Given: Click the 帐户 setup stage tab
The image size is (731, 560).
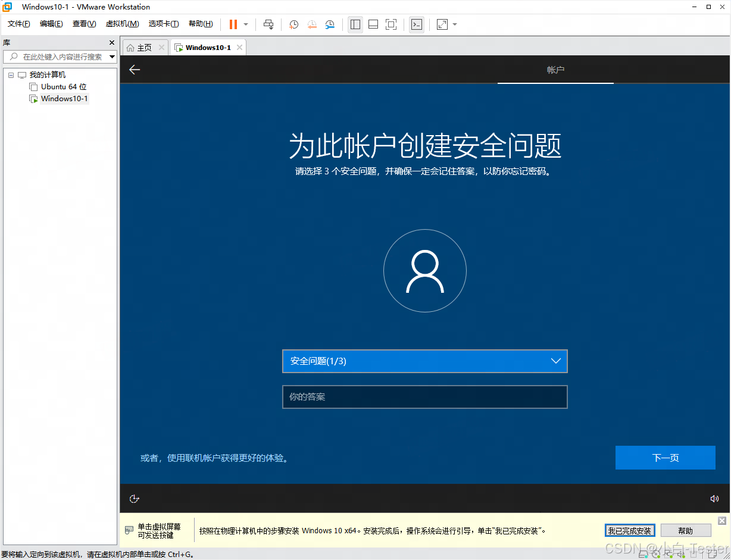Looking at the screenshot, I should (x=555, y=70).
